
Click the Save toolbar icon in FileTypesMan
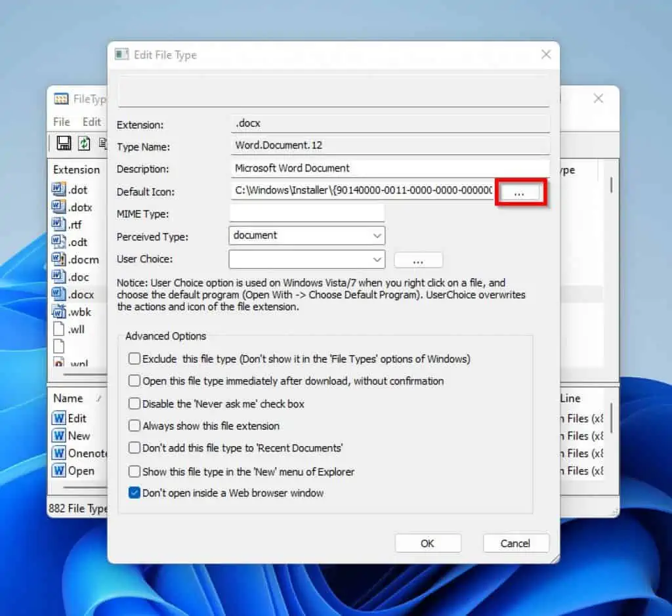point(63,143)
